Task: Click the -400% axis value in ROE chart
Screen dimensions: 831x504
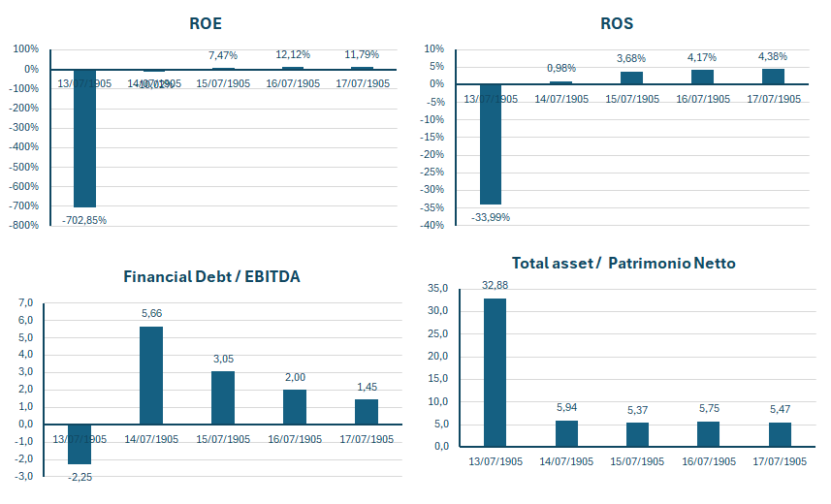Action: click(24, 146)
